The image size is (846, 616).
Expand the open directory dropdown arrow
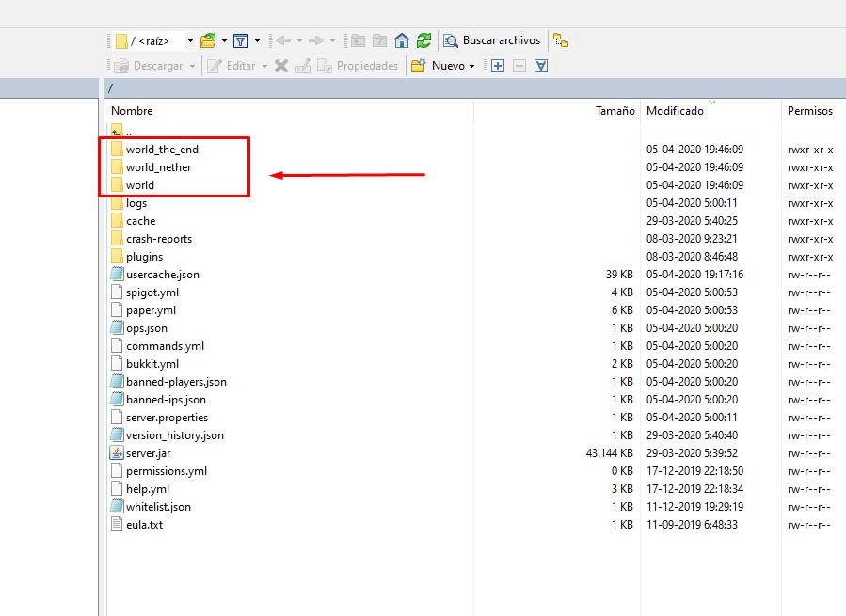point(224,41)
